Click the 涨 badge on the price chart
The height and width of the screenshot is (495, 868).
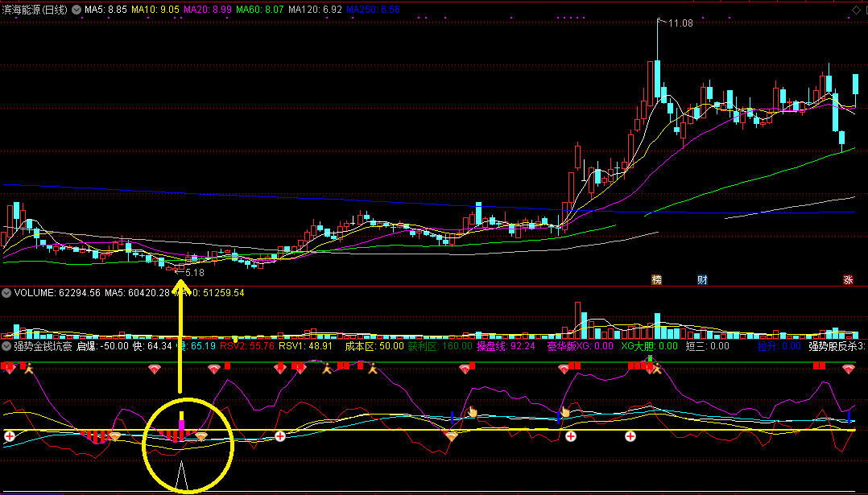click(848, 280)
